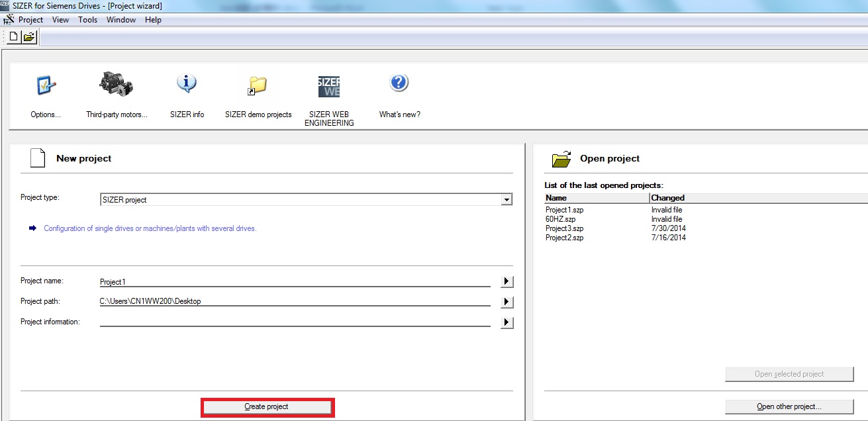Select 60HZ.szp in the recent list
The width and height of the screenshot is (868, 421).
[560, 219]
